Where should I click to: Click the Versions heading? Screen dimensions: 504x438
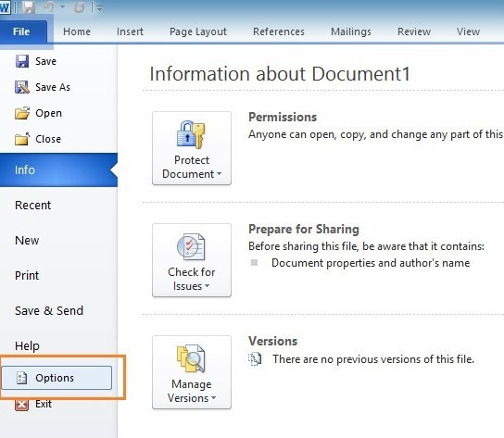pos(272,341)
